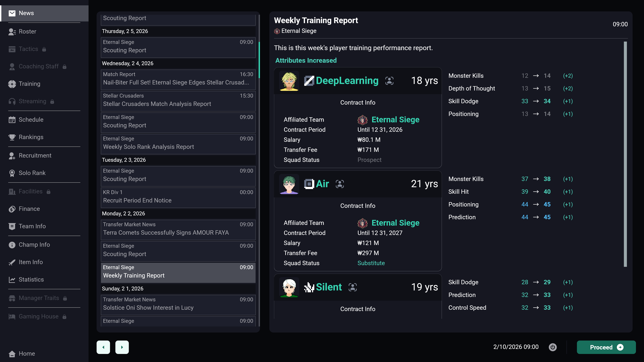Open Weekly Solo Rank Analysis Report
This screenshot has width=644, height=362.
click(x=178, y=144)
